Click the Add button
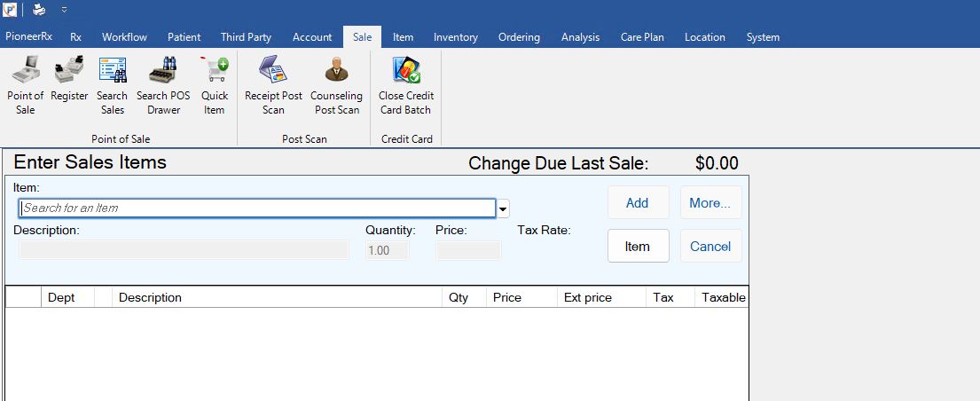Screen dimensions: 980x401 pyautogui.click(x=638, y=202)
